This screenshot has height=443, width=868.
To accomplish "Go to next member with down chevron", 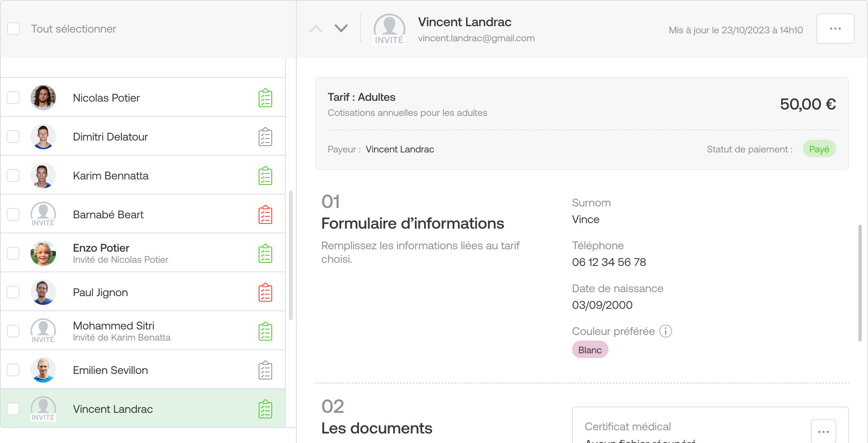I will click(341, 28).
